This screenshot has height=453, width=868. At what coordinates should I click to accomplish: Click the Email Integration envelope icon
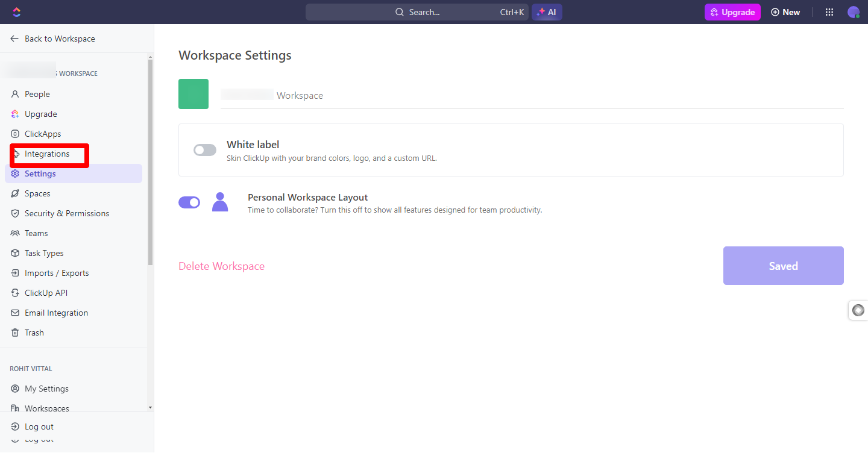[x=15, y=313]
